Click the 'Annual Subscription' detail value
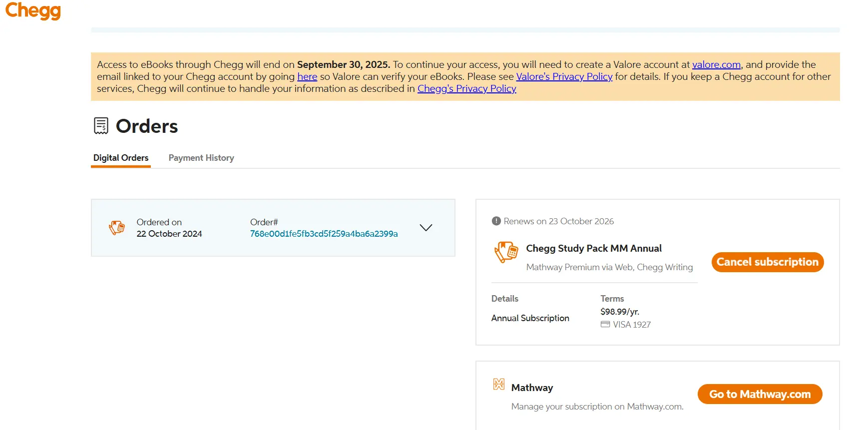868x430 pixels. 530,318
